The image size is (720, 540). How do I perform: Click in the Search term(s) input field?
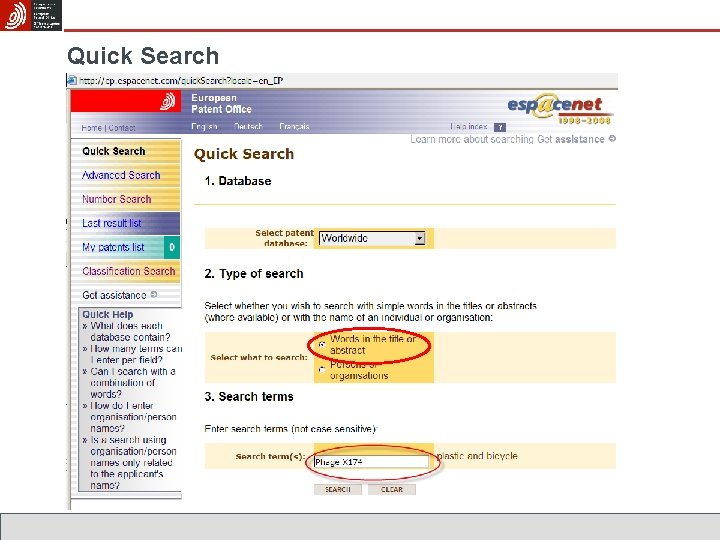[371, 461]
